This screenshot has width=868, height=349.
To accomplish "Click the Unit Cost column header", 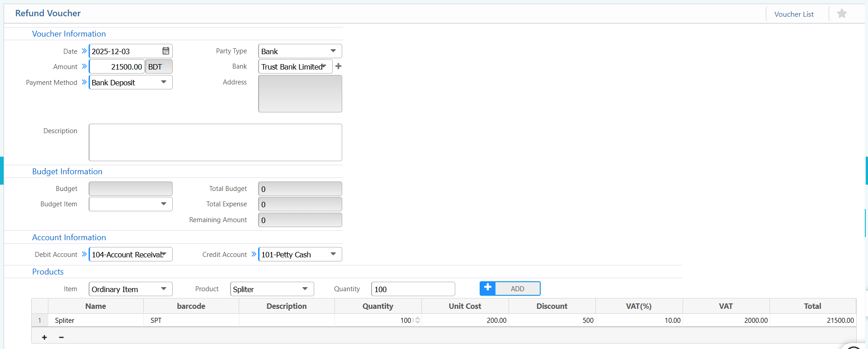I will 465,306.
